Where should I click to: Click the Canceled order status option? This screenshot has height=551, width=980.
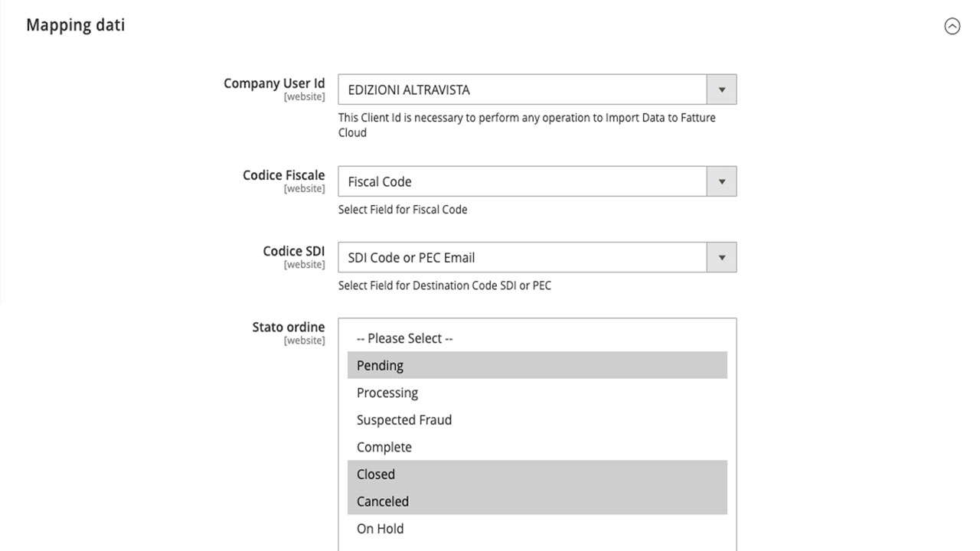[x=383, y=501]
